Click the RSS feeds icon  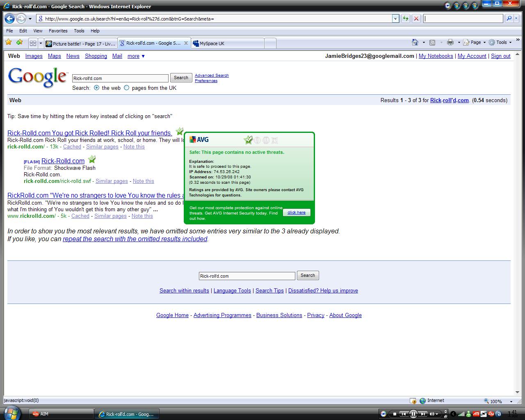click(x=432, y=42)
